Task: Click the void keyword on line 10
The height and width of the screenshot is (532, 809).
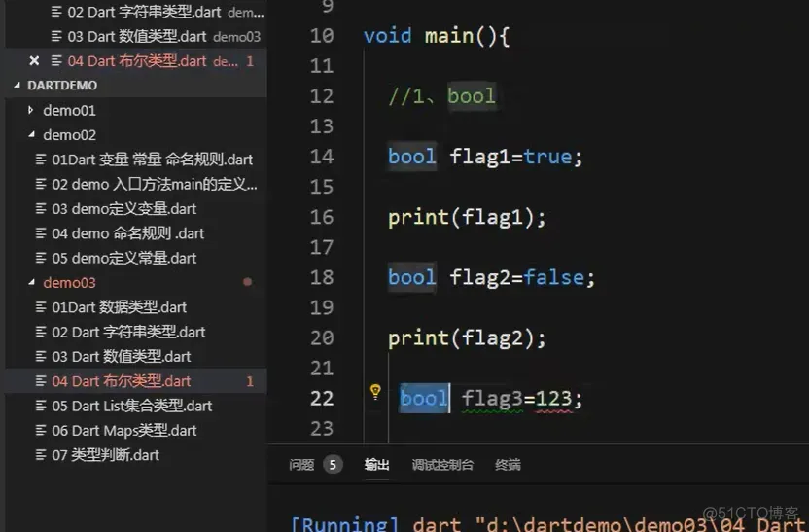Action: [387, 36]
